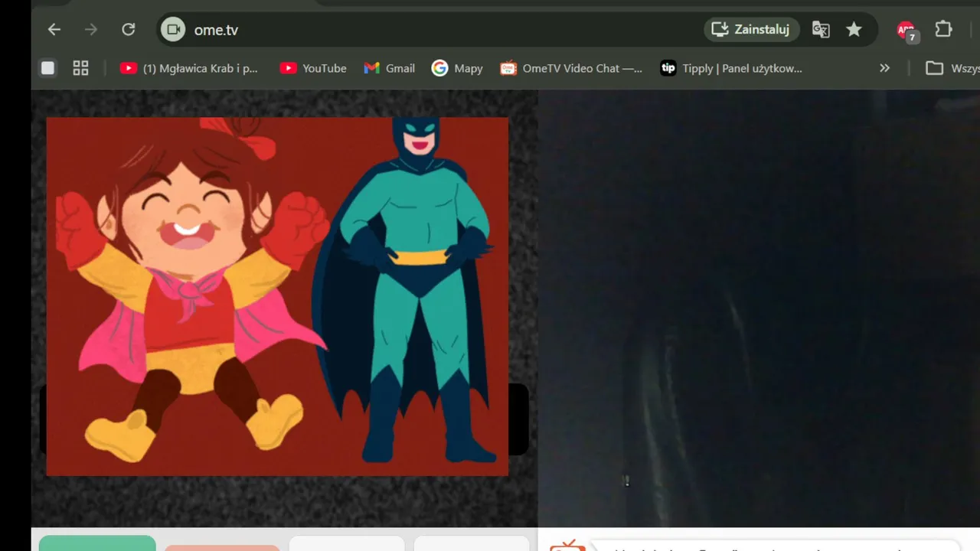Open the extensions puzzle icon
The image size is (980, 551).
(943, 30)
